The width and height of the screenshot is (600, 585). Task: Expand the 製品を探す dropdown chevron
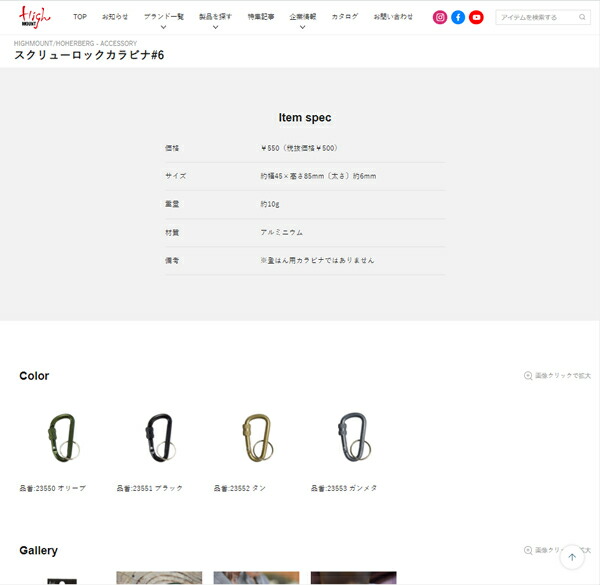click(215, 27)
